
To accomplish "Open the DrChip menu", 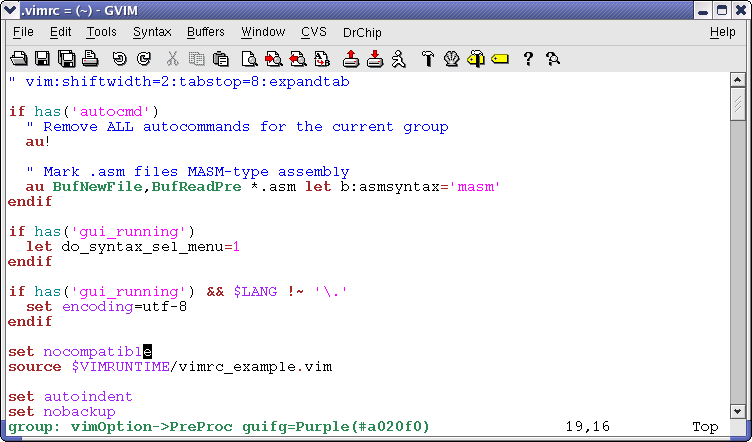I will (362, 33).
